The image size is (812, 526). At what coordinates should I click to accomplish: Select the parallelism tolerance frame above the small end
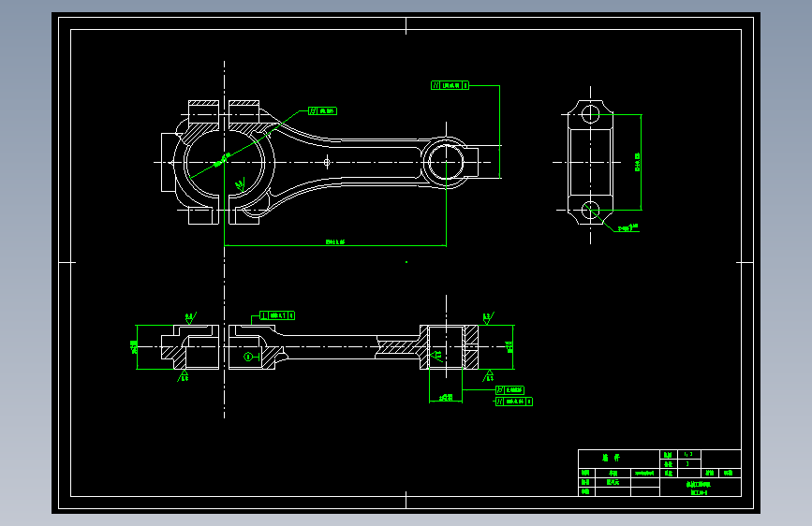click(450, 85)
